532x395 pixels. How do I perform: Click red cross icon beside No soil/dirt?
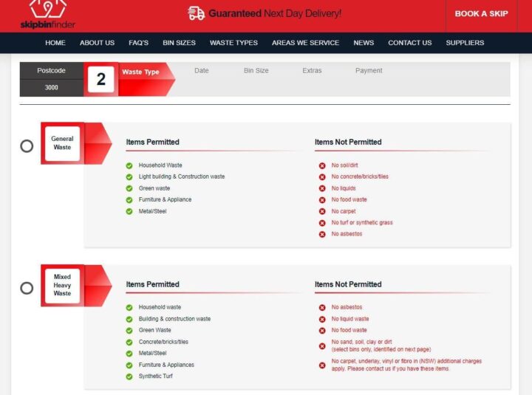pyautogui.click(x=322, y=165)
